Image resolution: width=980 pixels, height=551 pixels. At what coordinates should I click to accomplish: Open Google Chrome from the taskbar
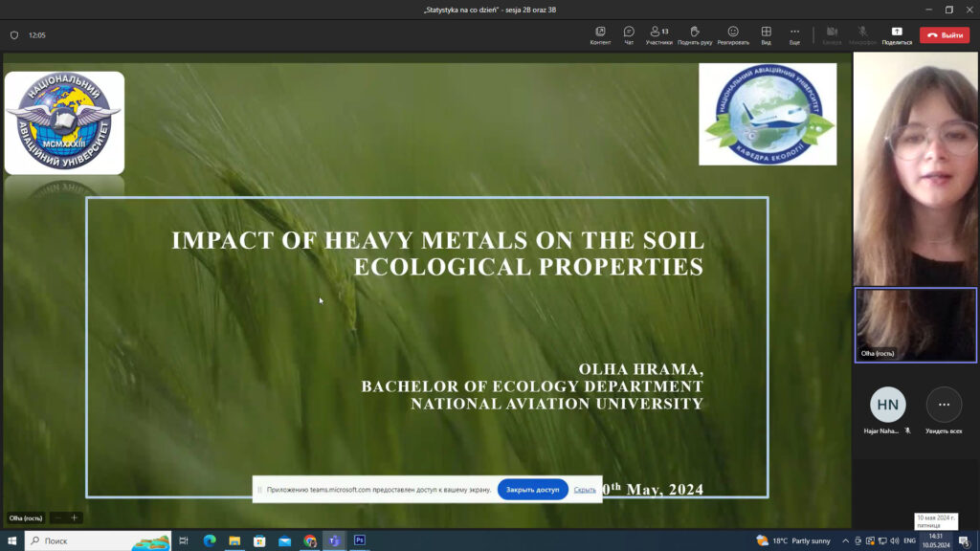pyautogui.click(x=309, y=540)
